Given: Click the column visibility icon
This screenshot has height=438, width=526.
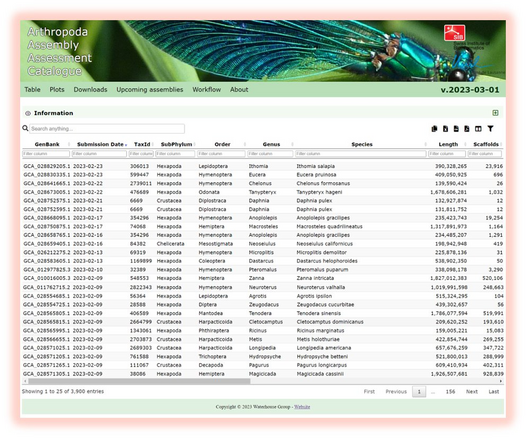Looking at the screenshot, I should 478,129.
